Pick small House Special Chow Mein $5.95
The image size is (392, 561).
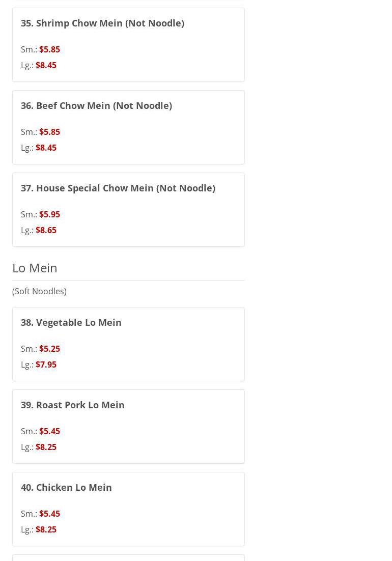49,214
